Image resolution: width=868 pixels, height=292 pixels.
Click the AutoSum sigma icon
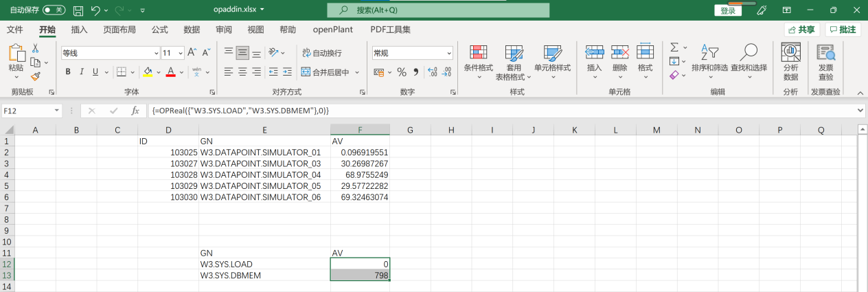674,47
